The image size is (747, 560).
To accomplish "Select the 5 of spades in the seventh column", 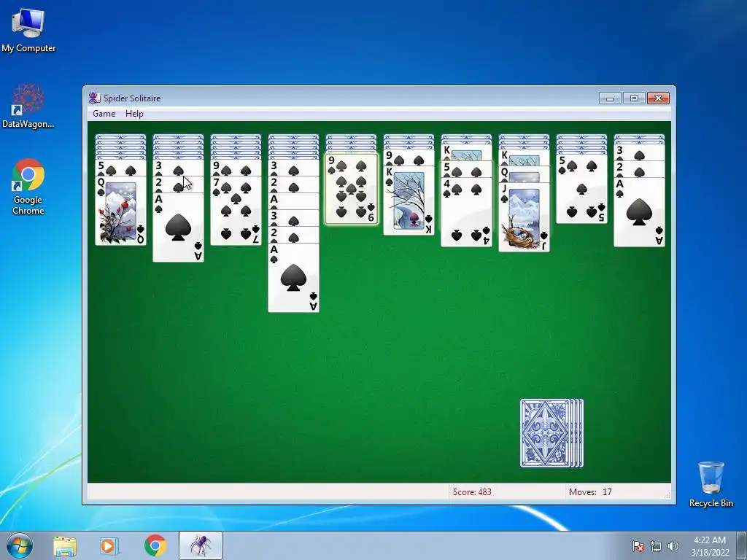I will (x=466, y=168).
